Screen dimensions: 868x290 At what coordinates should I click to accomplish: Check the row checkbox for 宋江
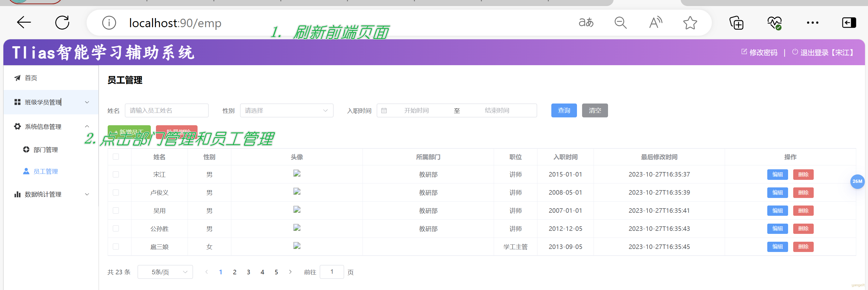point(116,174)
